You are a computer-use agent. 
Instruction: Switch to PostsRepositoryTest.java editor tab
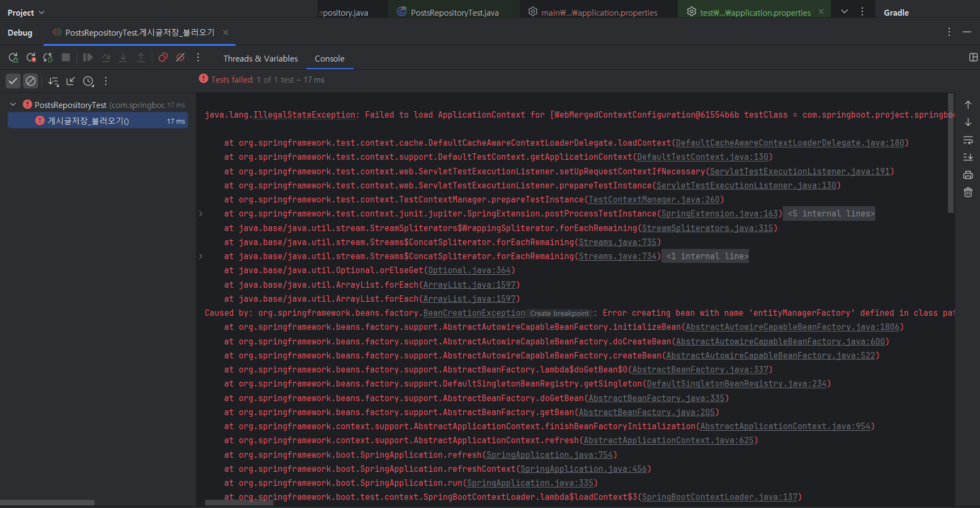[x=454, y=12]
